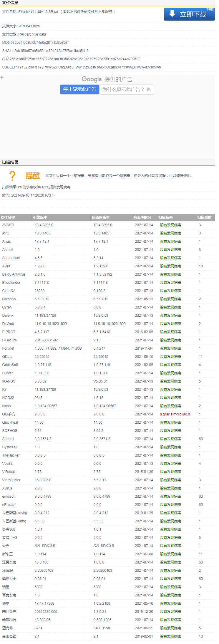Click the 病毒库时间 column header
Screen dimensions: 219x644
click(x=142, y=217)
